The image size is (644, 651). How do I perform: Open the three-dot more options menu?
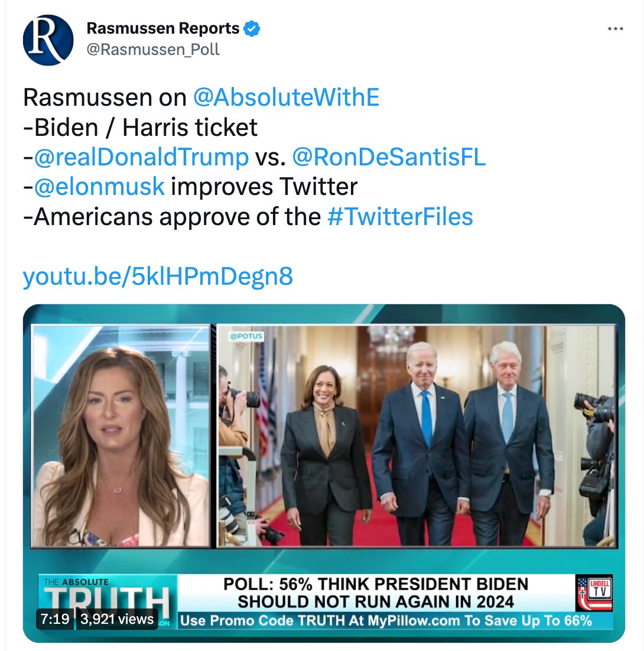click(x=615, y=28)
